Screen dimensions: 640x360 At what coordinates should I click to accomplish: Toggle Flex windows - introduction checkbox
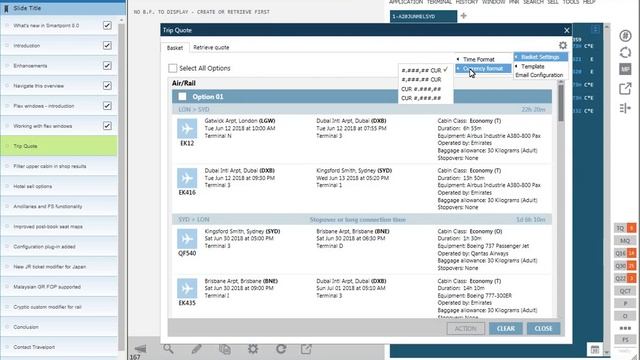[107, 106]
